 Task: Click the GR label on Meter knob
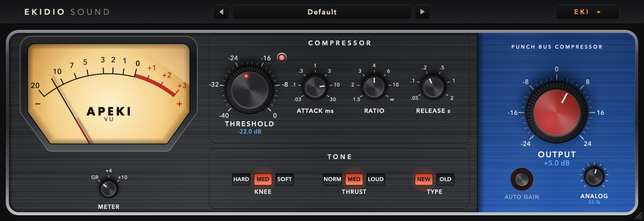point(95,177)
